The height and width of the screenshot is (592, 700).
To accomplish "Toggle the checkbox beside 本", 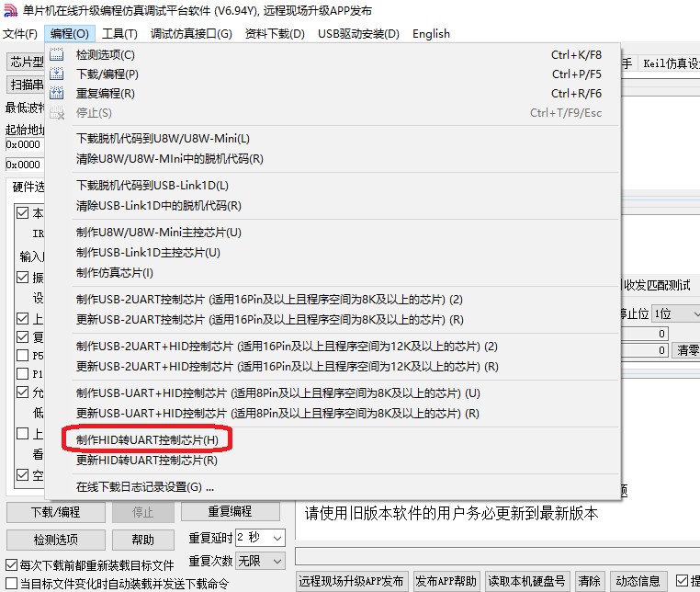I will pos(22,212).
